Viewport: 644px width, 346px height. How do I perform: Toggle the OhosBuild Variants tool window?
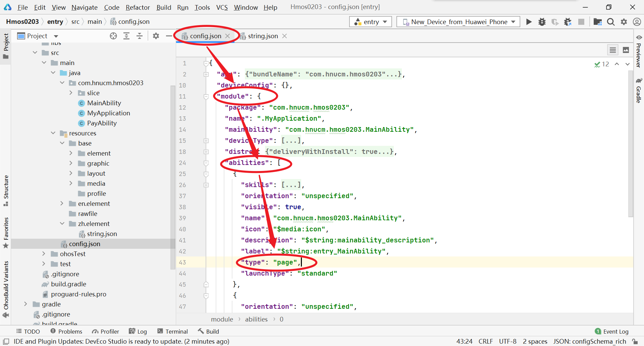point(6,289)
